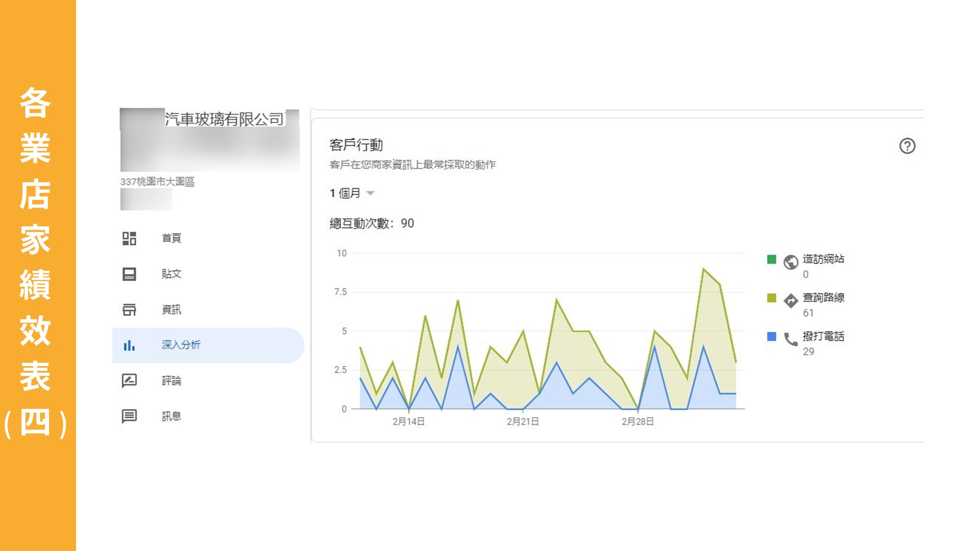Expand the 1 個月 period dropdown

click(x=346, y=193)
